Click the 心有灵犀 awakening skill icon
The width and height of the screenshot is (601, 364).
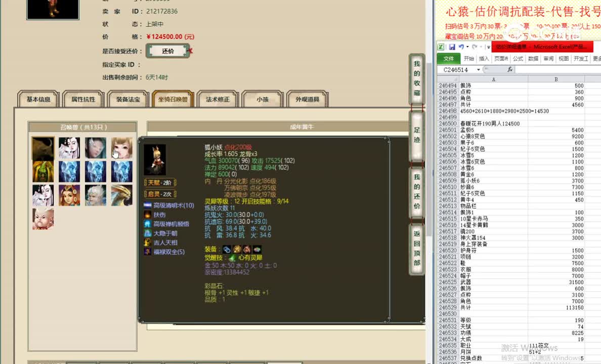coord(232,258)
